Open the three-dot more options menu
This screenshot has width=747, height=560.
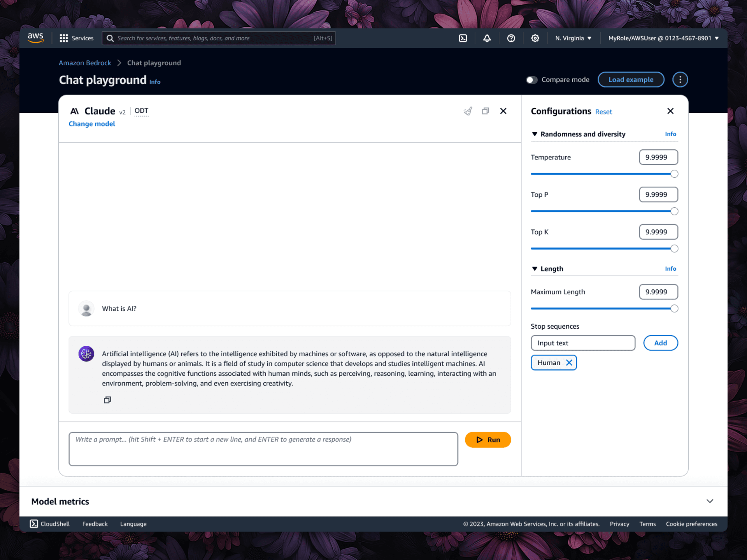pyautogui.click(x=680, y=80)
